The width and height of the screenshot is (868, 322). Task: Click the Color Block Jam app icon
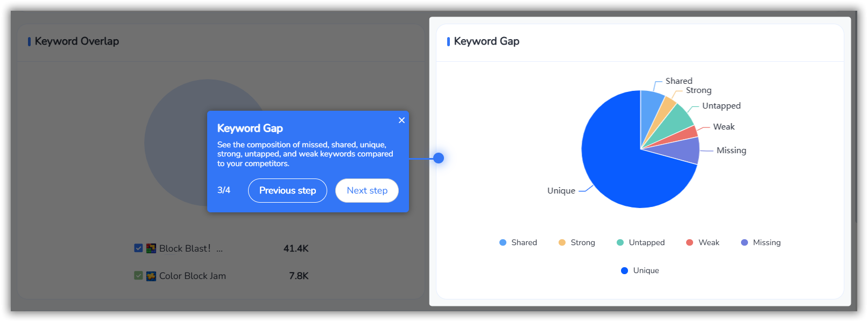coord(151,276)
